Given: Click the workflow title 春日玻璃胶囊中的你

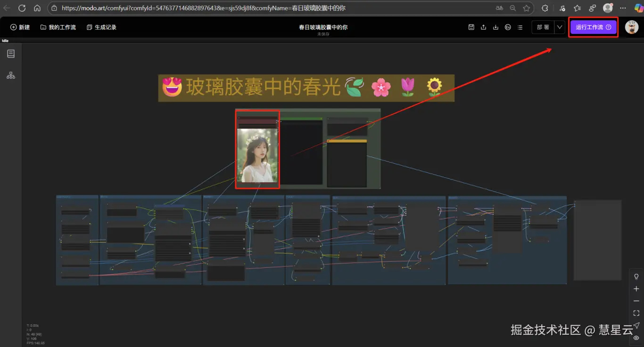Looking at the screenshot, I should (x=323, y=27).
